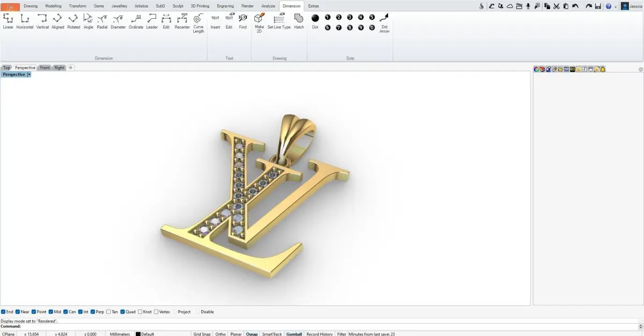Click the Default layer color swatch

pos(138,334)
